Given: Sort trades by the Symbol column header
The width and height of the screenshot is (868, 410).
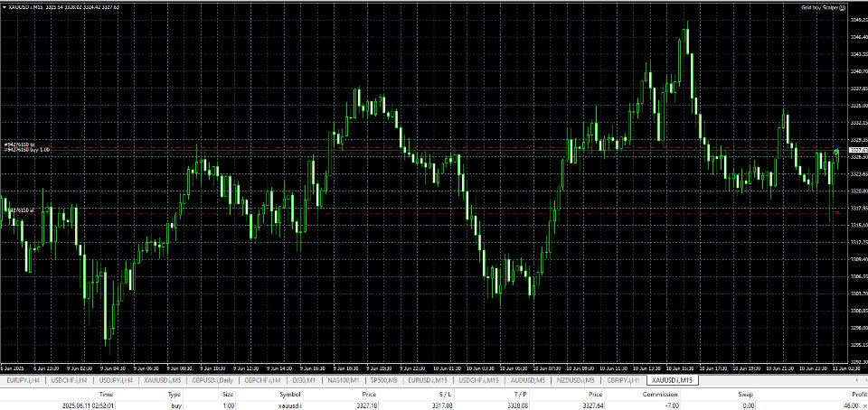Looking at the screenshot, I should tap(290, 395).
